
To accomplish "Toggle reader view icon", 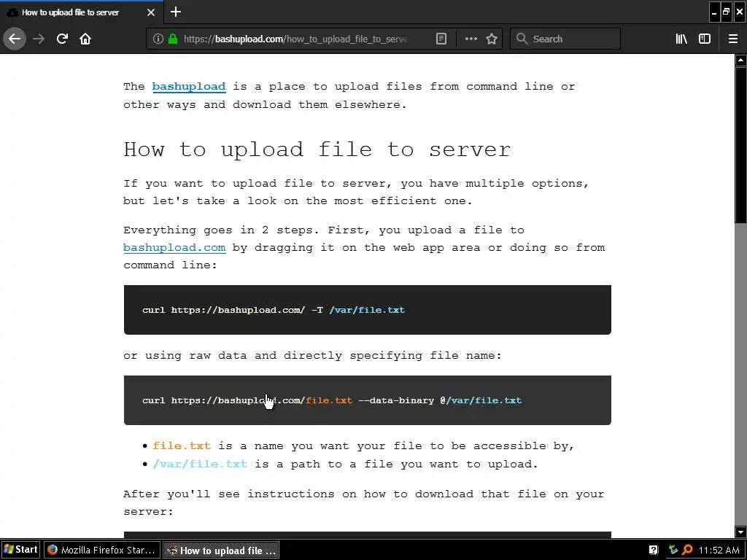I will click(x=441, y=39).
